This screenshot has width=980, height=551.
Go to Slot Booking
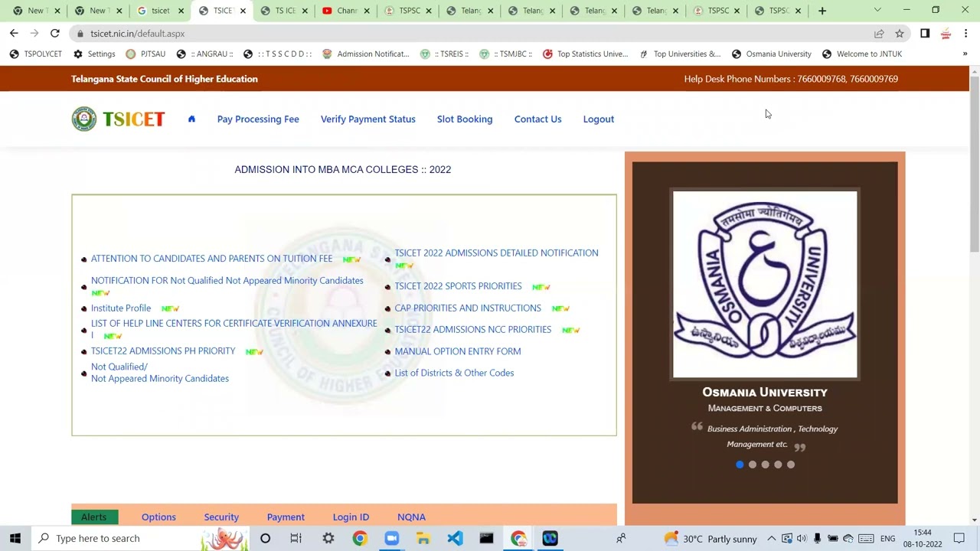[x=465, y=119]
